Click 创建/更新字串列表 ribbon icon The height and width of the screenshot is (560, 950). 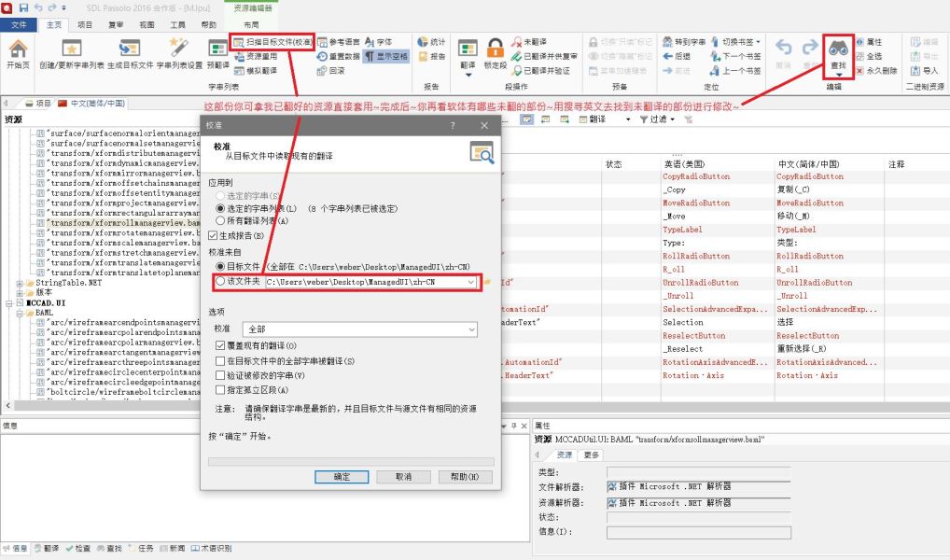coord(72,54)
